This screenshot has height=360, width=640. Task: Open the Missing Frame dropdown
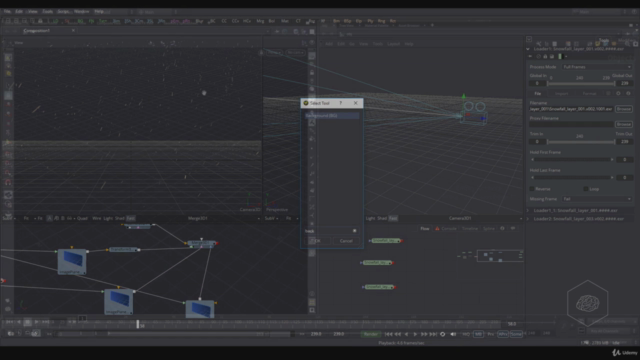(x=597, y=199)
